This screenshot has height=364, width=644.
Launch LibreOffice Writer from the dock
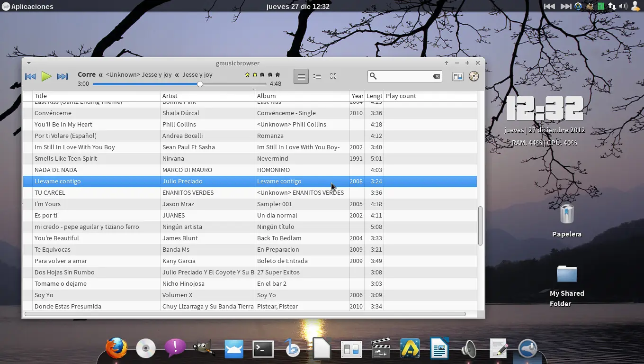click(x=439, y=348)
